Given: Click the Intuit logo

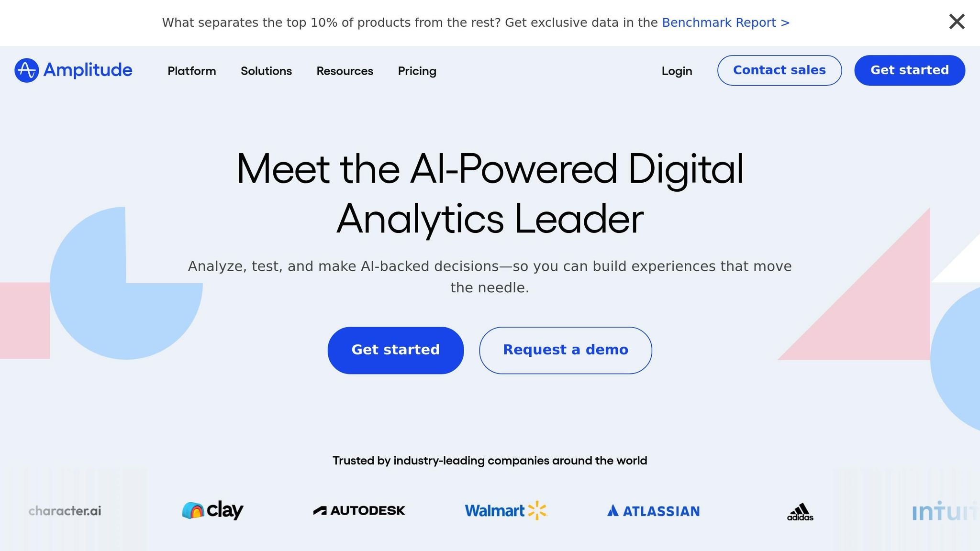Looking at the screenshot, I should [946, 511].
